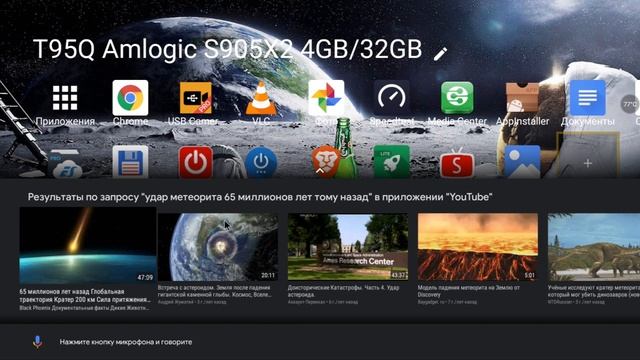
Task: Open the Media Center app
Action: click(457, 98)
